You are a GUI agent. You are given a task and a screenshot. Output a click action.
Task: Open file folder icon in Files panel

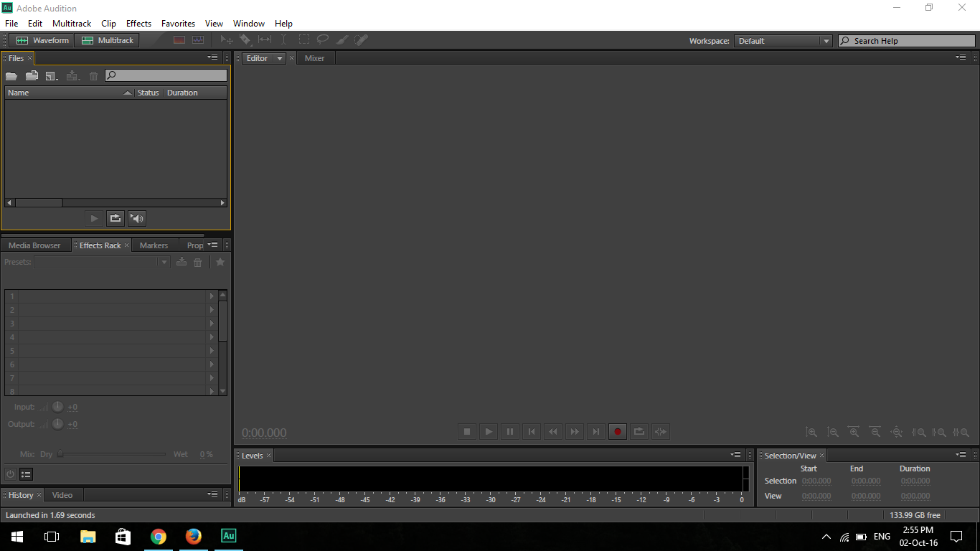[11, 75]
